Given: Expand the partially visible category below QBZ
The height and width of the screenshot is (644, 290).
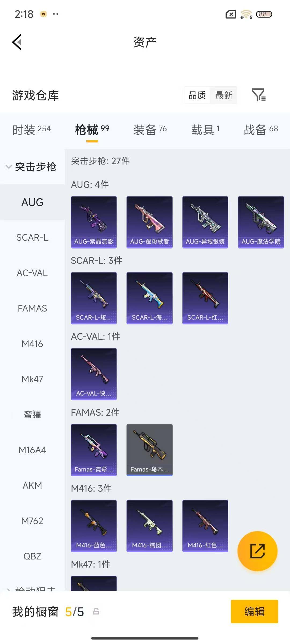Looking at the screenshot, I should [x=32, y=588].
